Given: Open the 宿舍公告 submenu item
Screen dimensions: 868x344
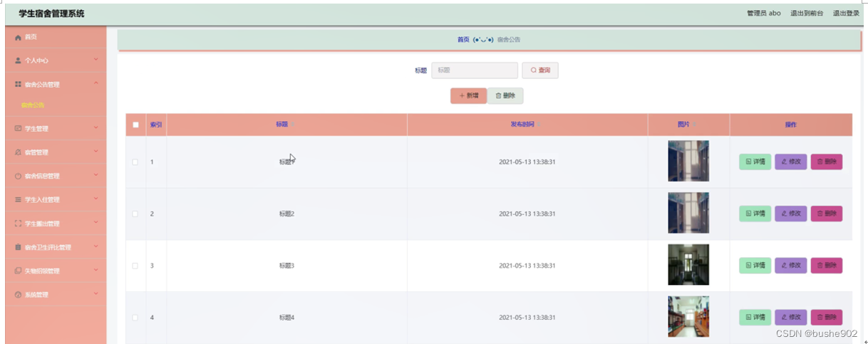Looking at the screenshot, I should 33,105.
